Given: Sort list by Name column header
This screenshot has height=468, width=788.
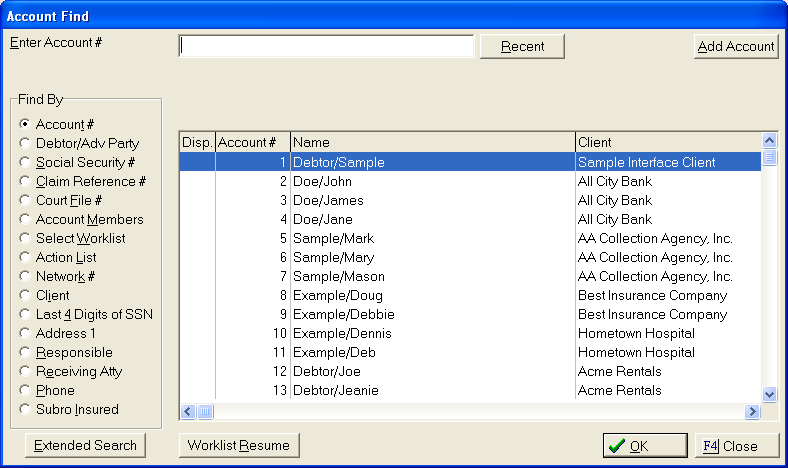Looking at the screenshot, I should [432, 142].
